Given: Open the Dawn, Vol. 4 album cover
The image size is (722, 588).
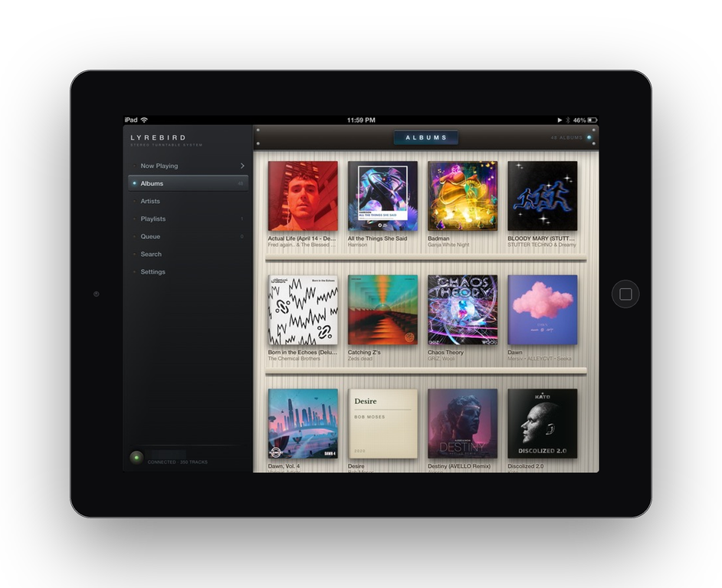Looking at the screenshot, I should tap(303, 424).
